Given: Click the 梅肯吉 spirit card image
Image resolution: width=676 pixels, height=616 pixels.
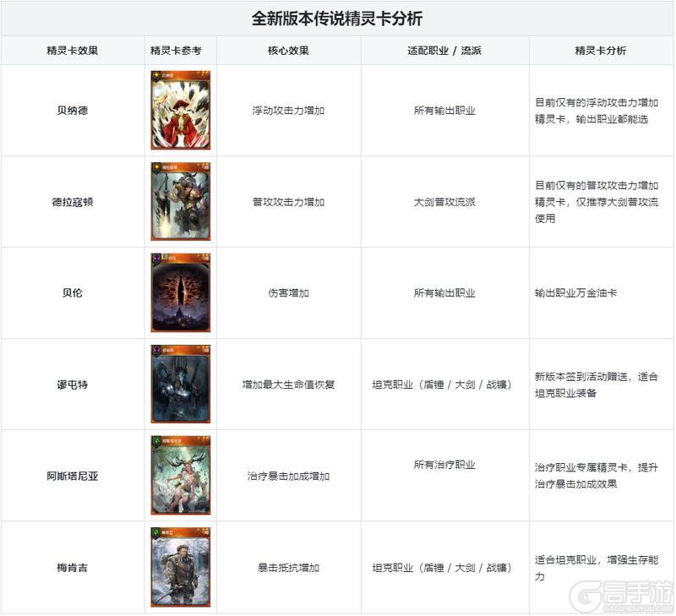Looking at the screenshot, I should (x=180, y=566).
